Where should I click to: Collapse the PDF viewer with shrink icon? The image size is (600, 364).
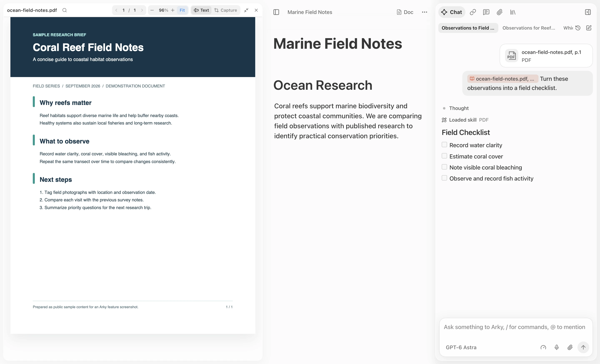click(246, 10)
